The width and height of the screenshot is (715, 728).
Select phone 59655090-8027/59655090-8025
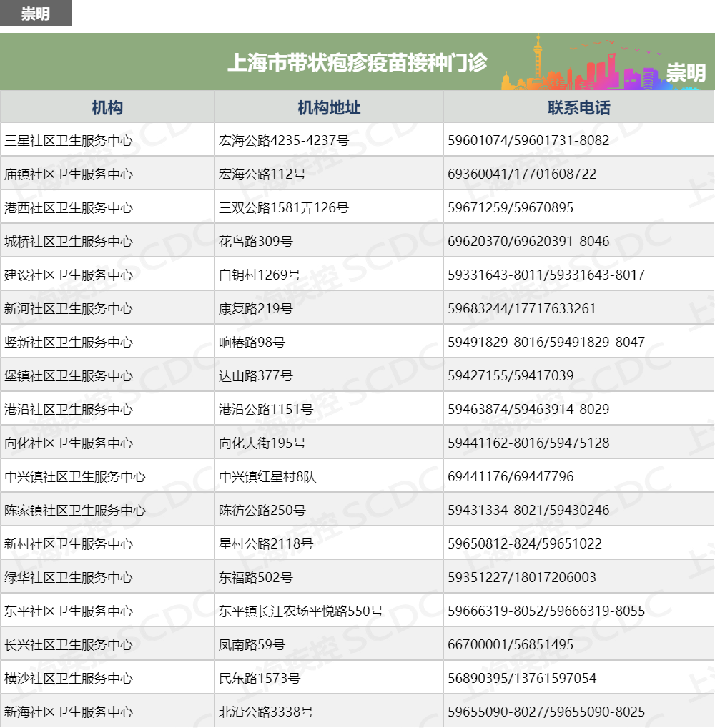546,712
